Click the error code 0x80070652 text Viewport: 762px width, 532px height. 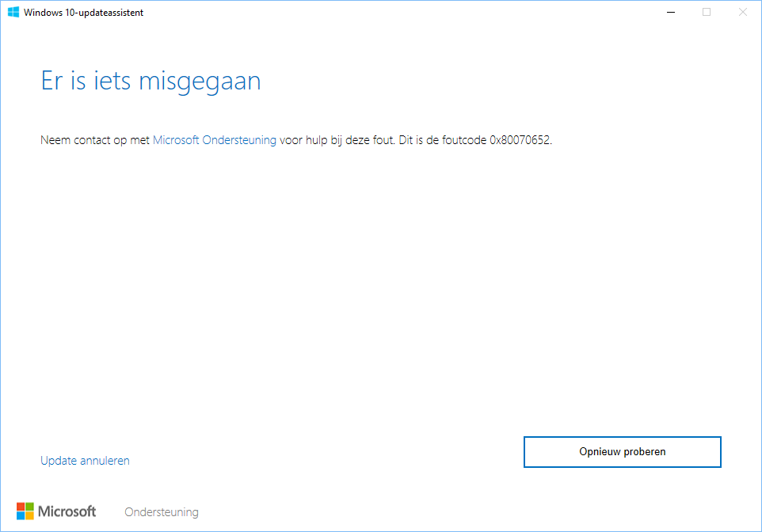point(520,140)
